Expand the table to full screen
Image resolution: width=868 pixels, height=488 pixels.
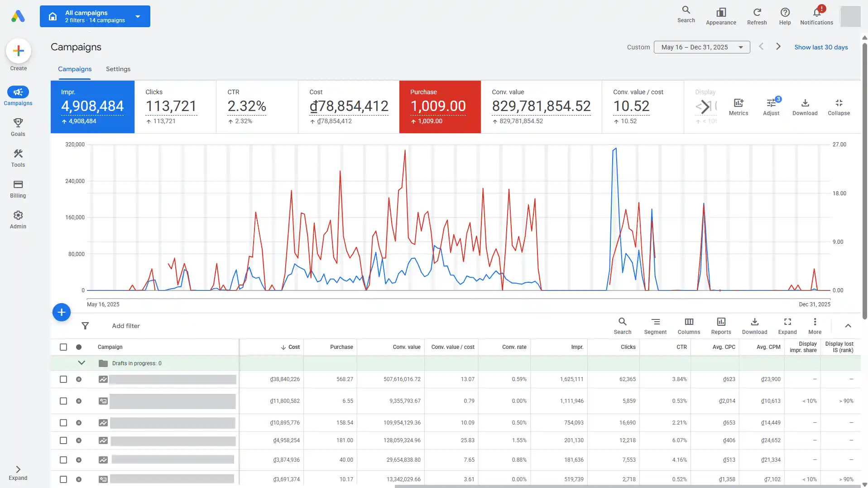[x=787, y=326]
